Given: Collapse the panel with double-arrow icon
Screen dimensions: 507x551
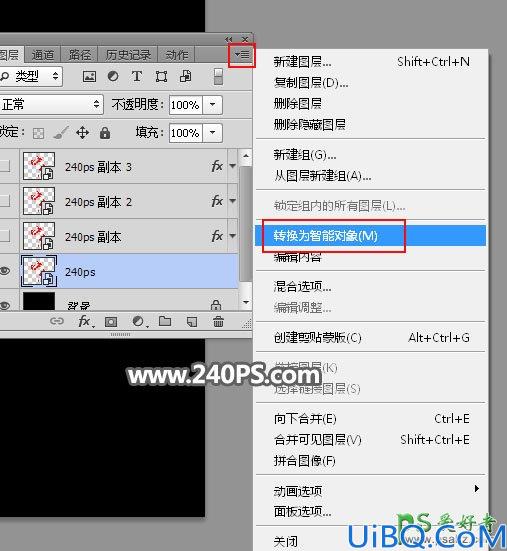Looking at the screenshot, I should coord(229,39).
